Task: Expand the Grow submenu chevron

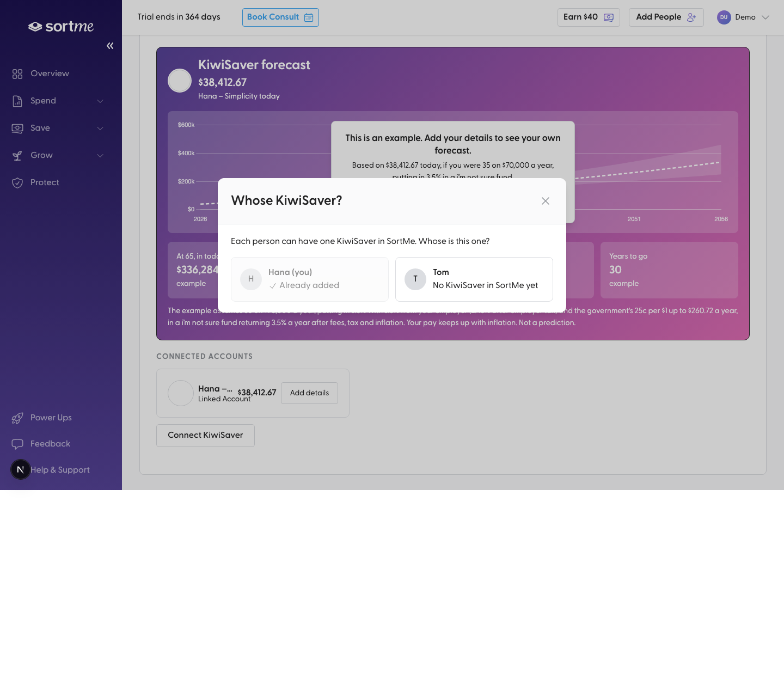Action: point(100,155)
